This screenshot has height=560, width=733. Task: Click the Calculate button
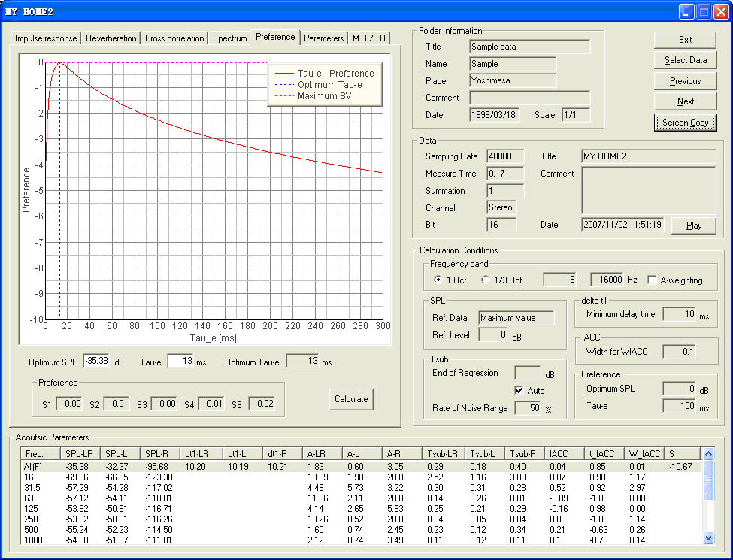click(x=351, y=399)
